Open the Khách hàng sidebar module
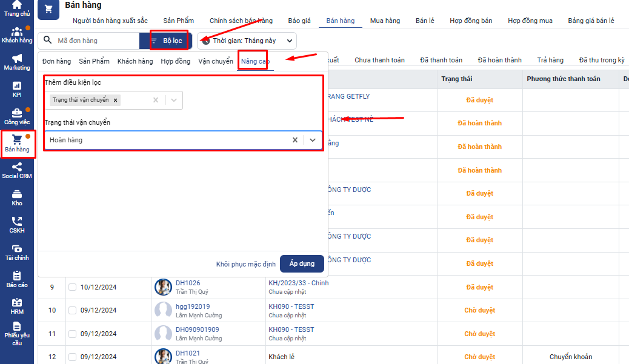This screenshot has height=364, width=629. (17, 35)
